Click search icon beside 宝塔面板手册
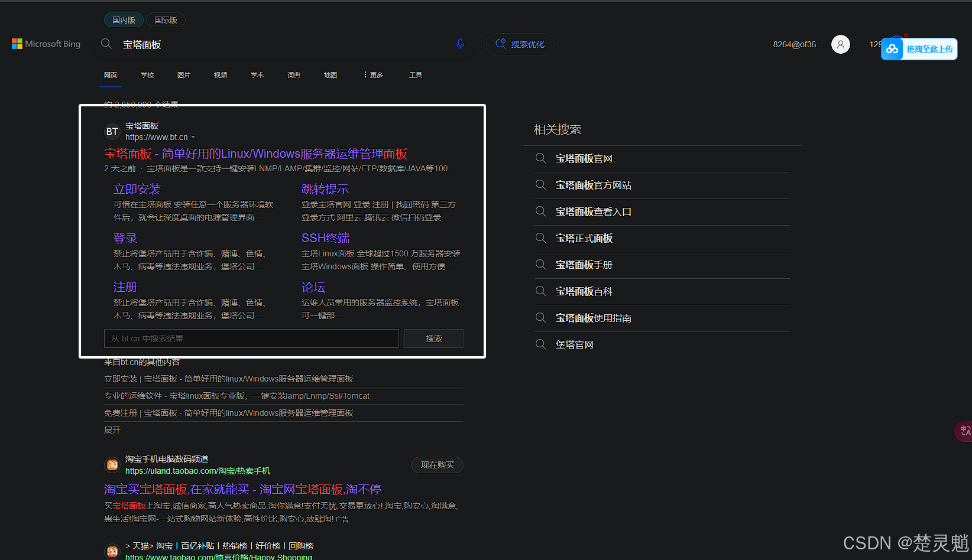 pos(540,265)
